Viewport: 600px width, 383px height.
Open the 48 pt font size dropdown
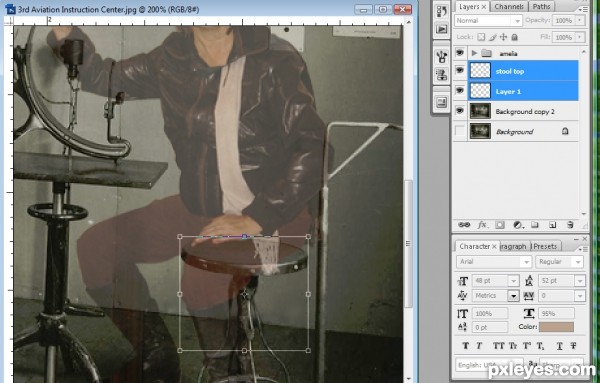514,281
